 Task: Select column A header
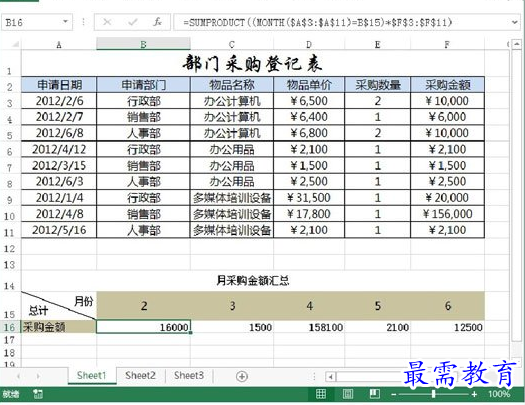tap(59, 45)
